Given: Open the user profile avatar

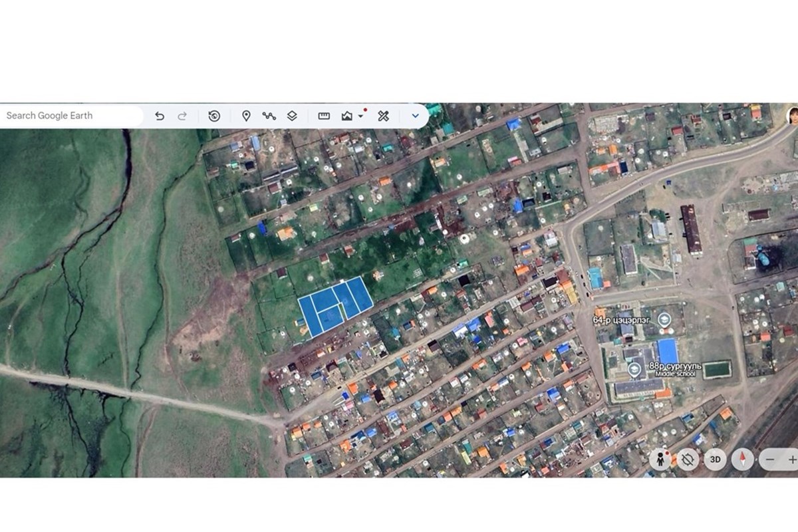Looking at the screenshot, I should click(x=792, y=115).
